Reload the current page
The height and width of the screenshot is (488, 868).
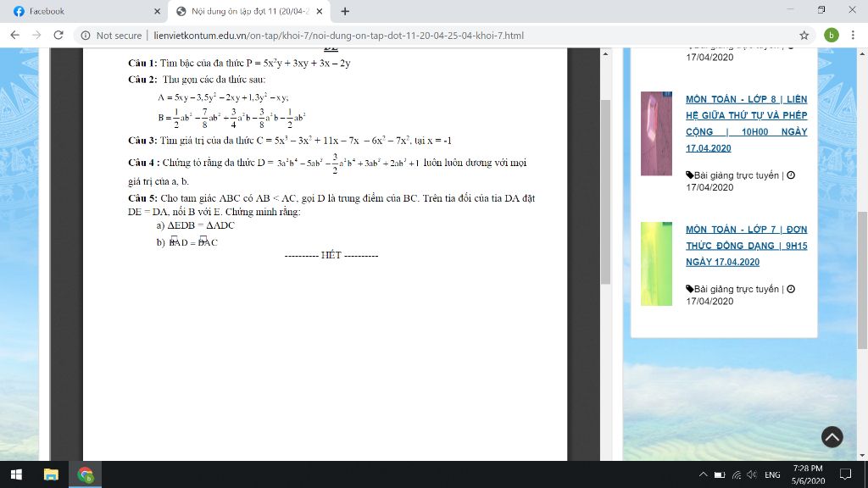coord(58,35)
